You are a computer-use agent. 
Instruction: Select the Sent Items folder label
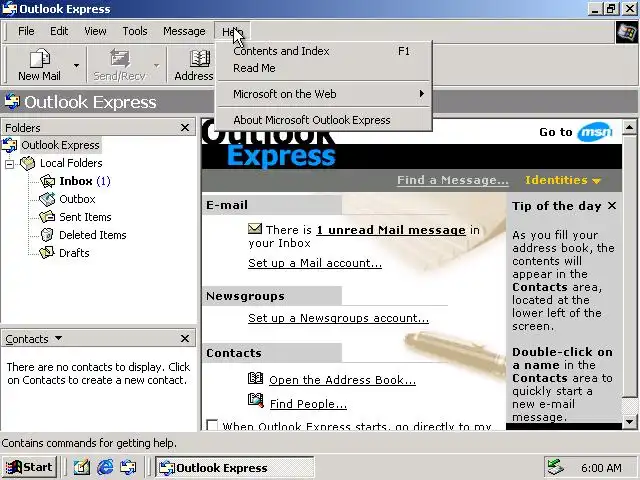point(85,217)
